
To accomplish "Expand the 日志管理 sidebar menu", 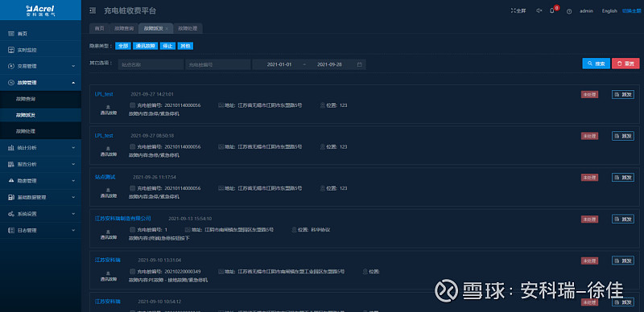I will pos(73,230).
